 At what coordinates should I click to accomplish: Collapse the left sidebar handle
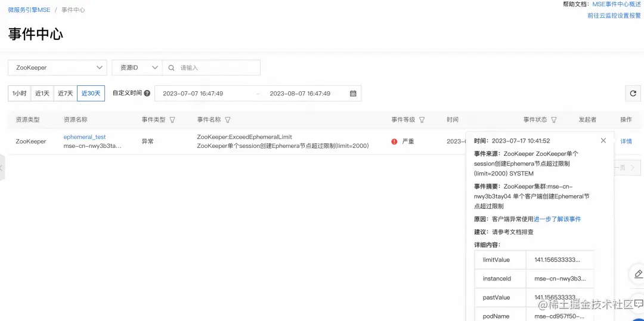2,168
